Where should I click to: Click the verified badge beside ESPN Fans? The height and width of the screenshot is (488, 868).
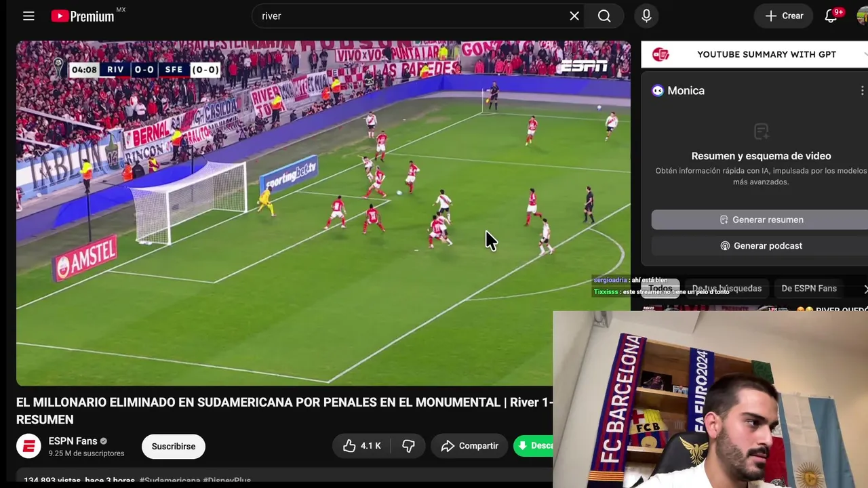point(104,441)
